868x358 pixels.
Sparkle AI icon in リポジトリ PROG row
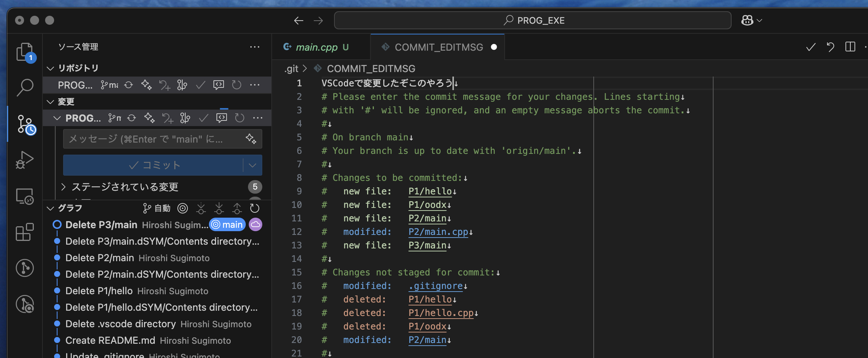point(147,85)
